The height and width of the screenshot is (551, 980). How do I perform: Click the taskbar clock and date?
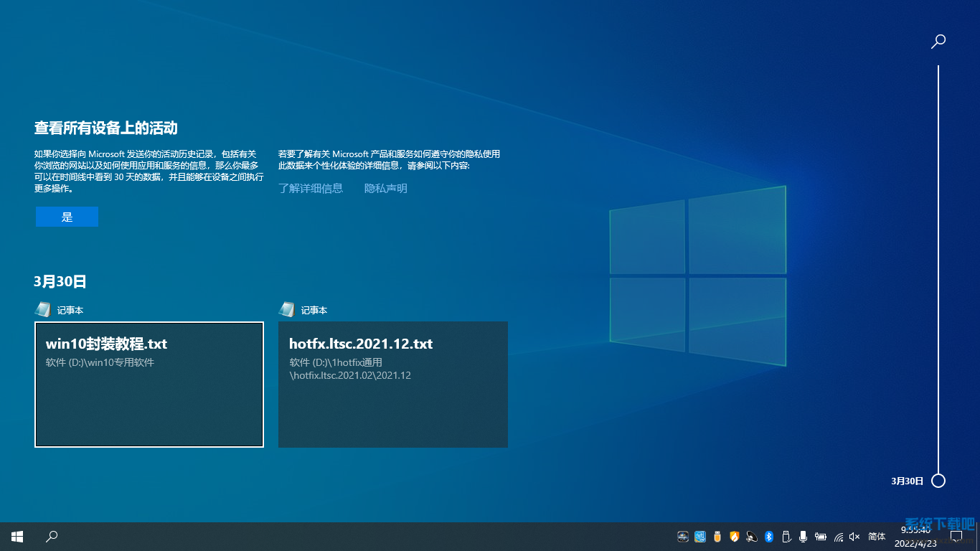point(915,536)
